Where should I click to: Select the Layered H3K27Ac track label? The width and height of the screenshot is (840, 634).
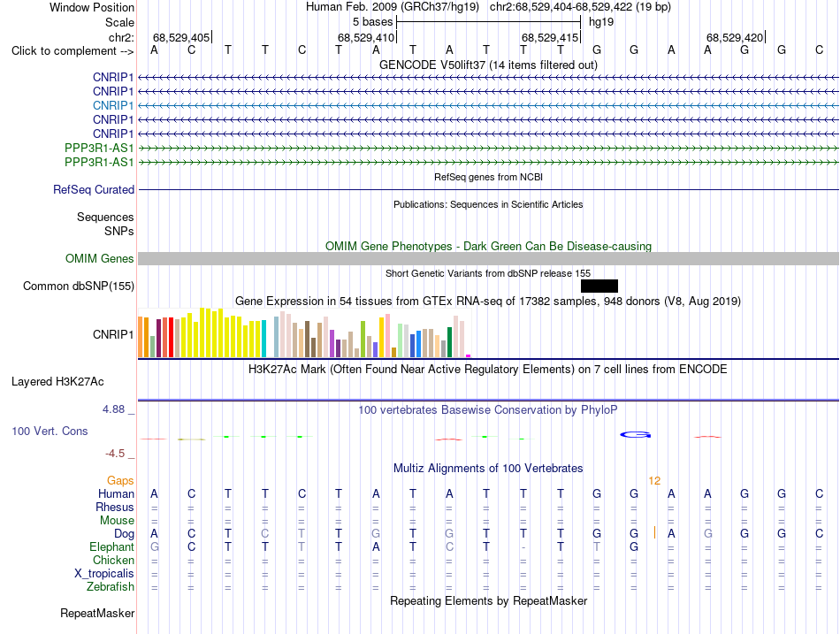coord(57,382)
